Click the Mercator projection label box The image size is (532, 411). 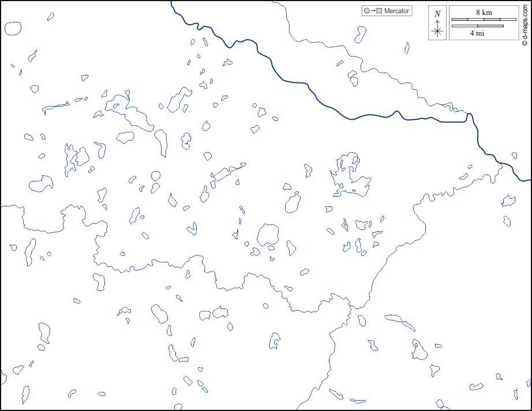[x=387, y=11]
